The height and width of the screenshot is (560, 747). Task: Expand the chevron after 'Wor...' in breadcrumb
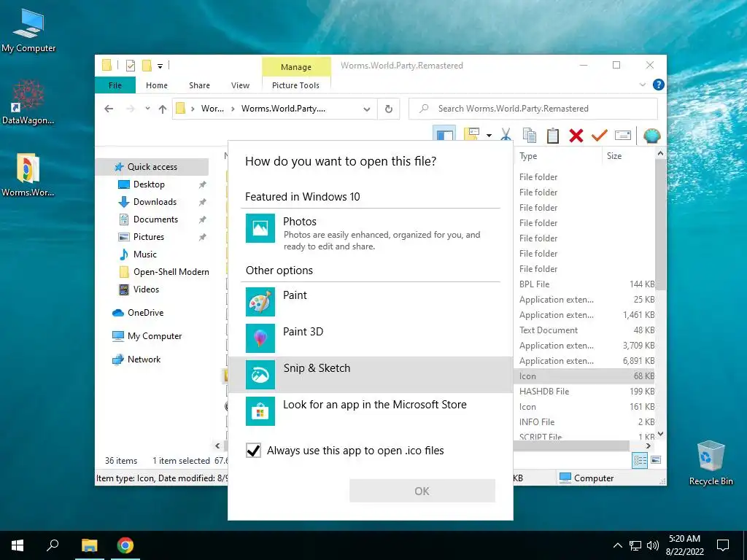[233, 109]
